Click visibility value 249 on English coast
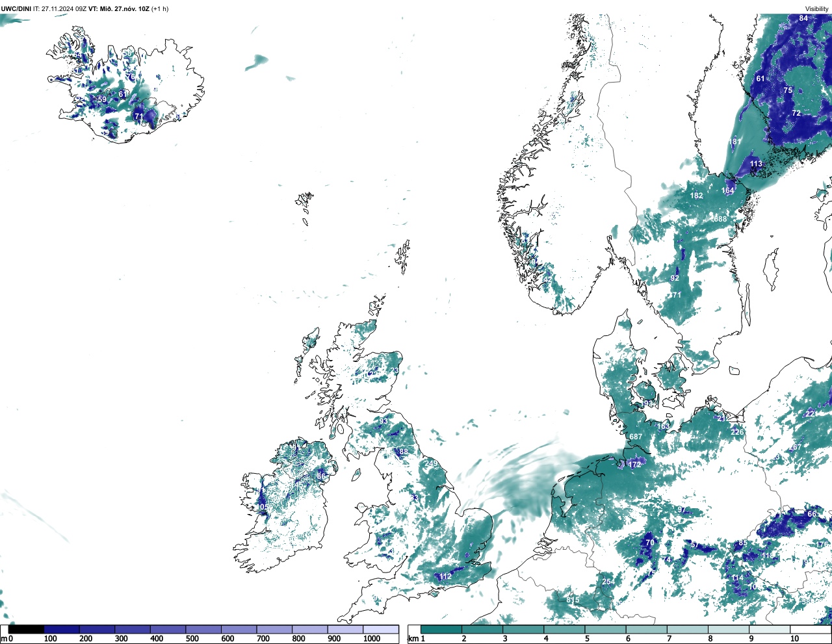This screenshot has height=644, width=832. (x=431, y=463)
